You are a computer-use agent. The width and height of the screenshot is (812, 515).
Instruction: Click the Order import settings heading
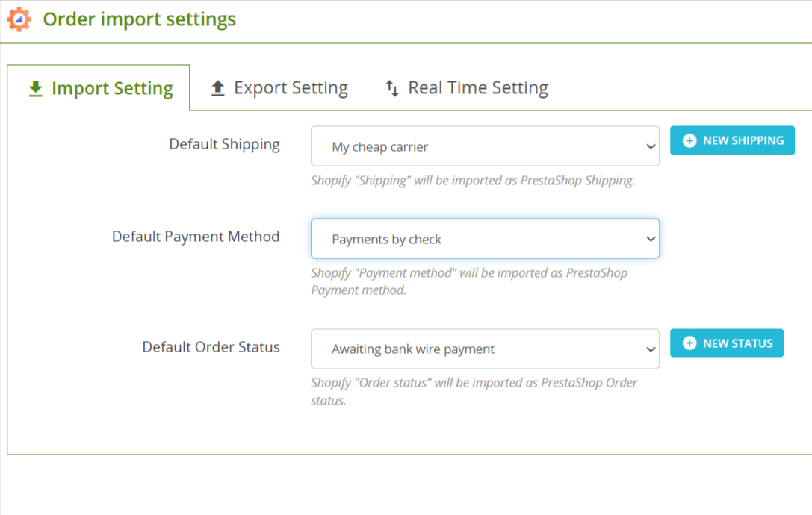pos(139,19)
